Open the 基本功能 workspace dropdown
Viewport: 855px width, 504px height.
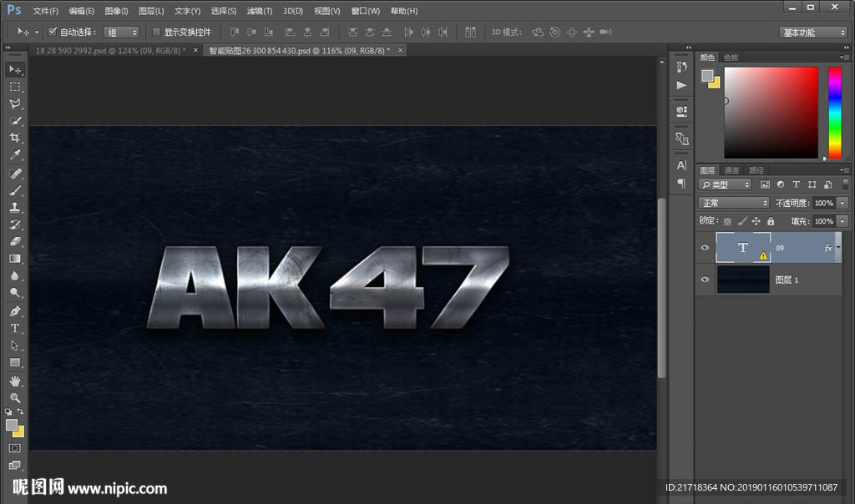(x=813, y=33)
